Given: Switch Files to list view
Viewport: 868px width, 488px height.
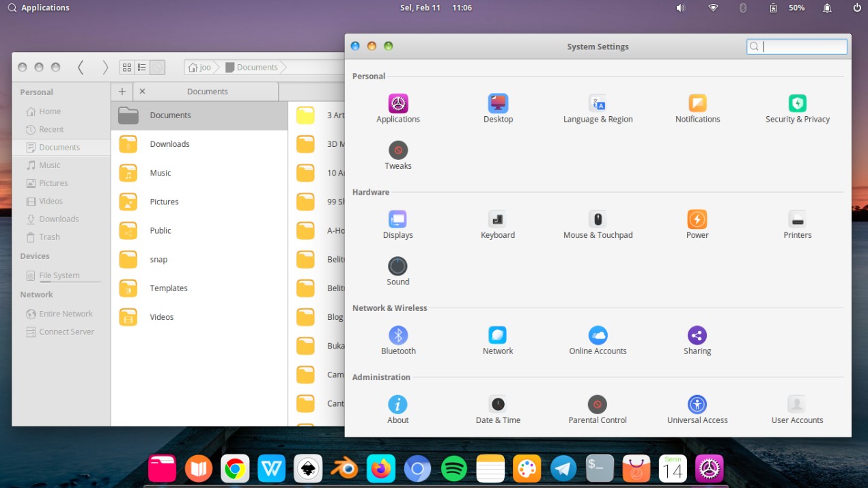Looking at the screenshot, I should point(141,67).
